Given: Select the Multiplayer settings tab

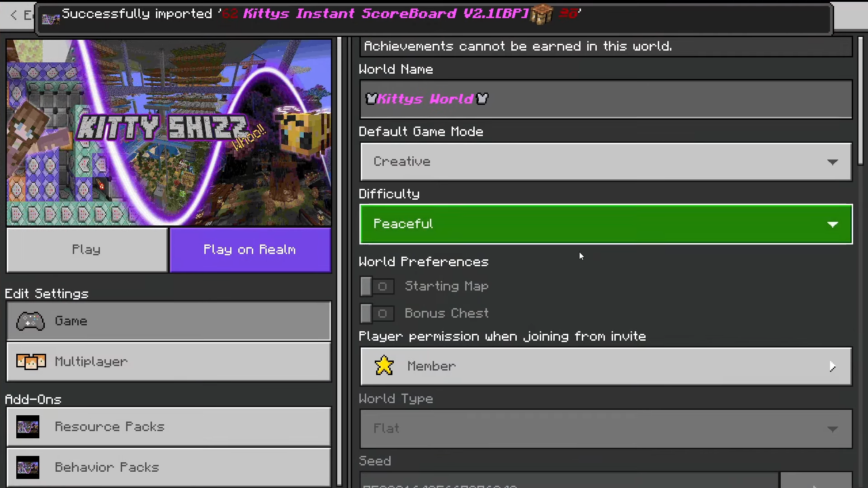Looking at the screenshot, I should tap(169, 361).
